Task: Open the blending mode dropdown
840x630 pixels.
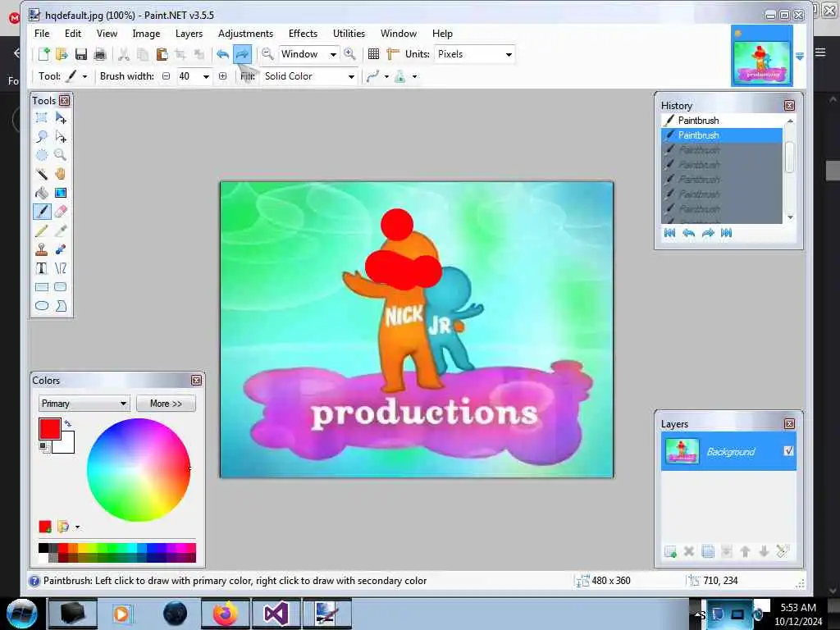Action: tap(414, 76)
